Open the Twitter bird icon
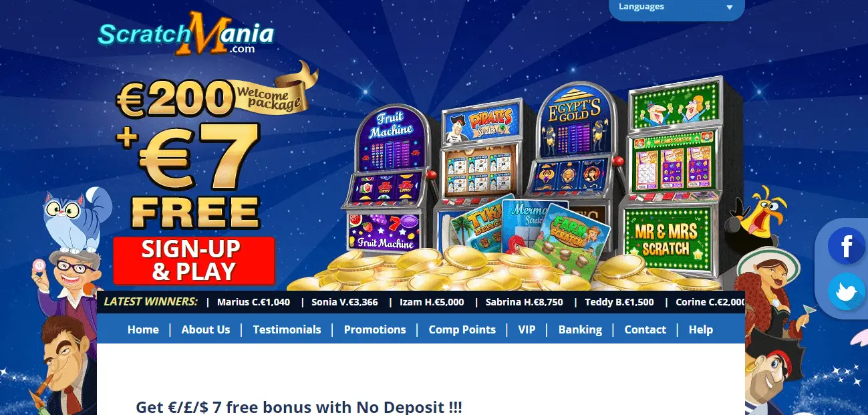 click(846, 292)
